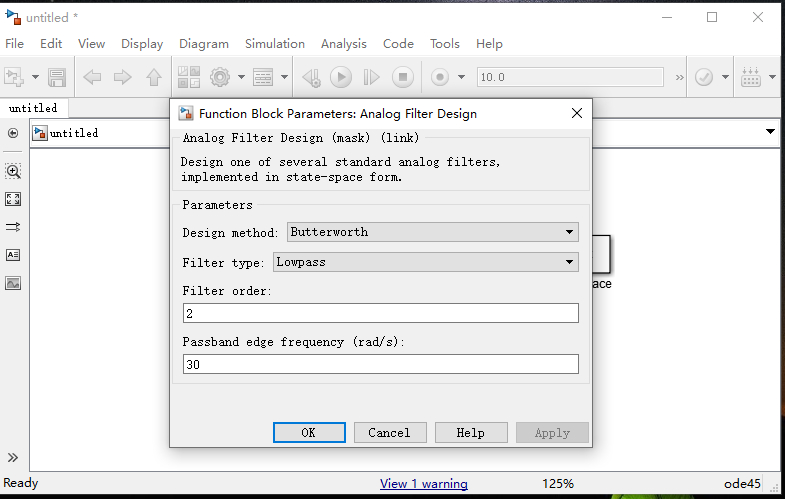785x499 pixels.
Task: Click the Stop simulation button
Action: [402, 77]
